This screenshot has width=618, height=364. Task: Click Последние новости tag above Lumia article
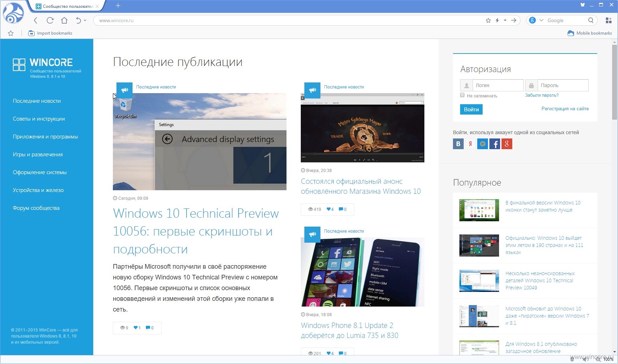[344, 231]
